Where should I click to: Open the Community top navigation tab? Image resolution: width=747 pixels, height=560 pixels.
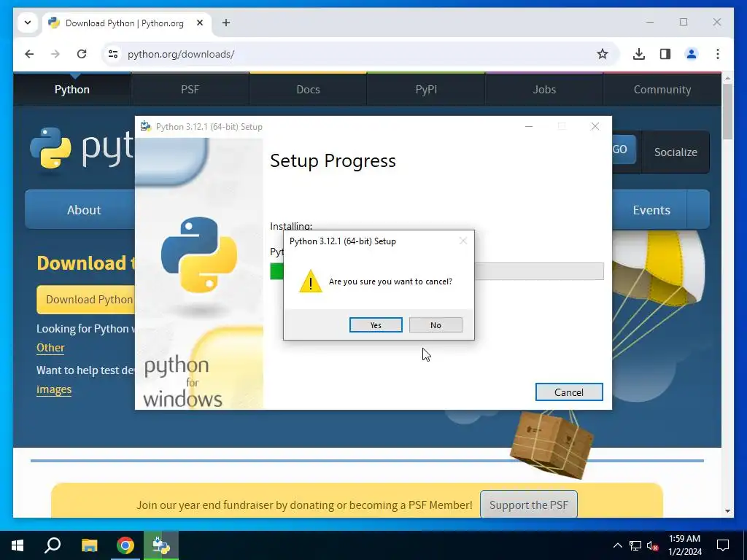click(662, 89)
